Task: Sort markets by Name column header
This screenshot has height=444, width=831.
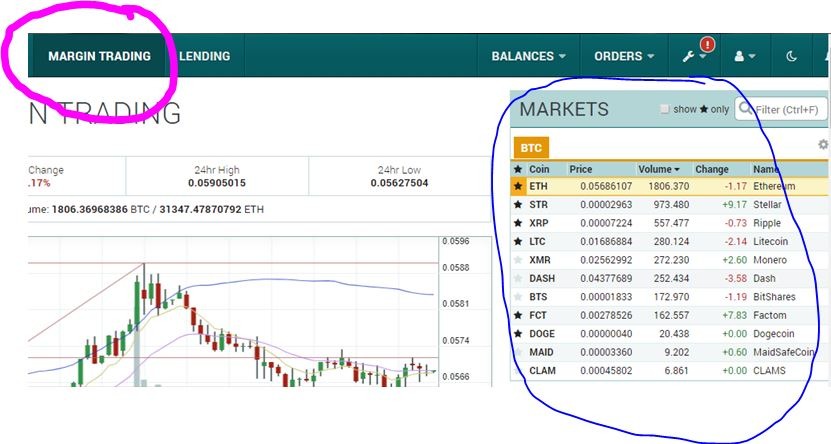Action: [x=766, y=169]
